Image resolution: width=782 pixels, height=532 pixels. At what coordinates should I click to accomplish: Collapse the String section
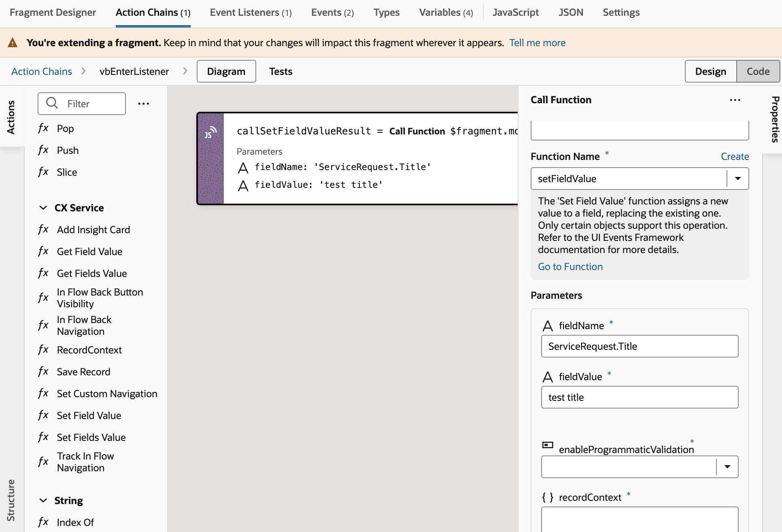43,500
